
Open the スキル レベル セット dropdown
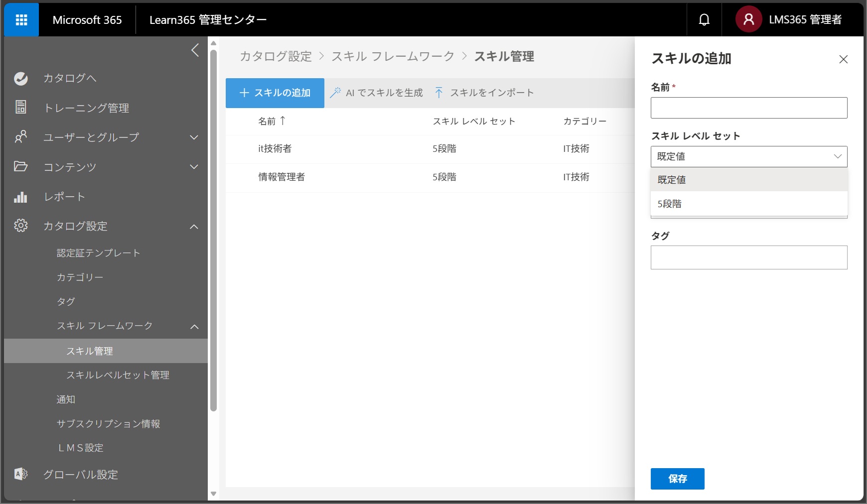(749, 156)
